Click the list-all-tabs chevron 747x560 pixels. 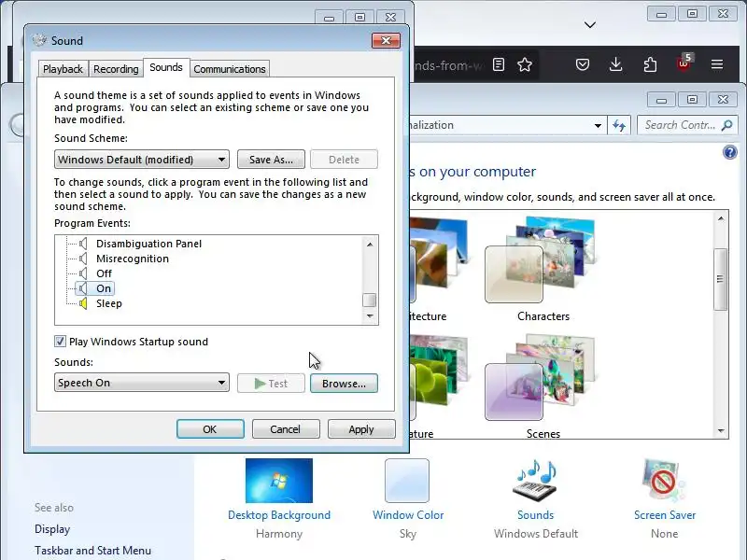point(590,25)
